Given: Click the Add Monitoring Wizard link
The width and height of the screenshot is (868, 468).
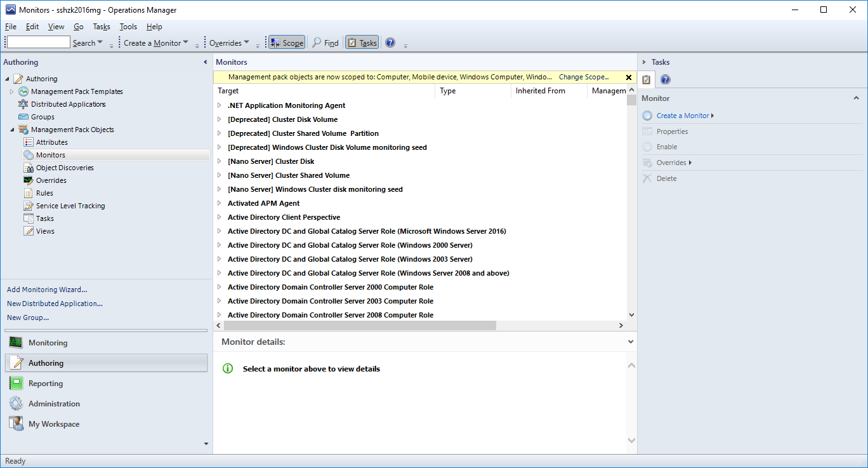Looking at the screenshot, I should 47,290.
